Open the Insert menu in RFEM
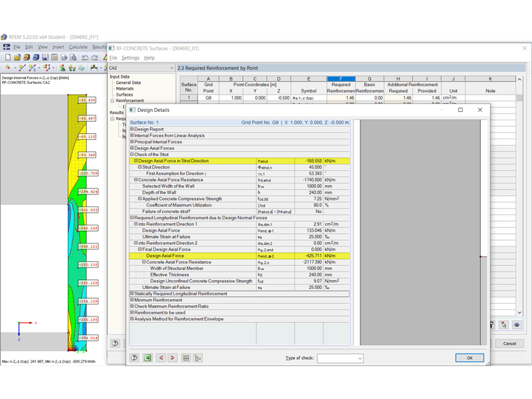The width and height of the screenshot is (532, 399). 58,47
